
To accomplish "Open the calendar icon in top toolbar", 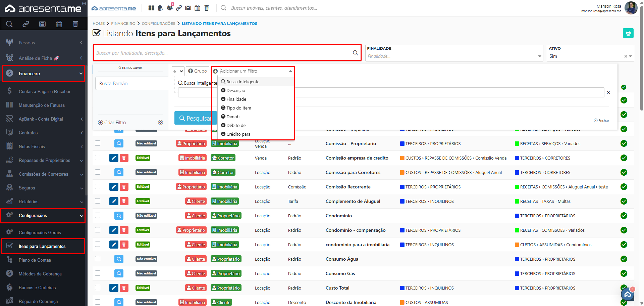I will [x=197, y=8].
